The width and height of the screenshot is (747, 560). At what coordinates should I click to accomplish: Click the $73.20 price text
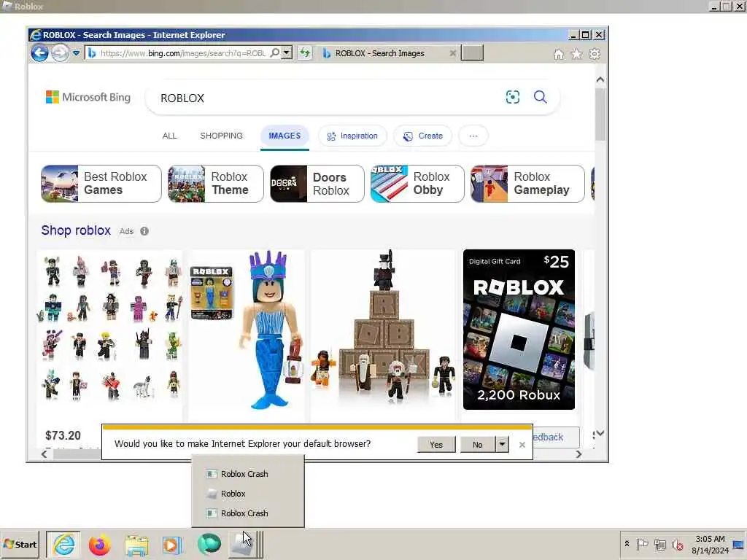(63, 435)
